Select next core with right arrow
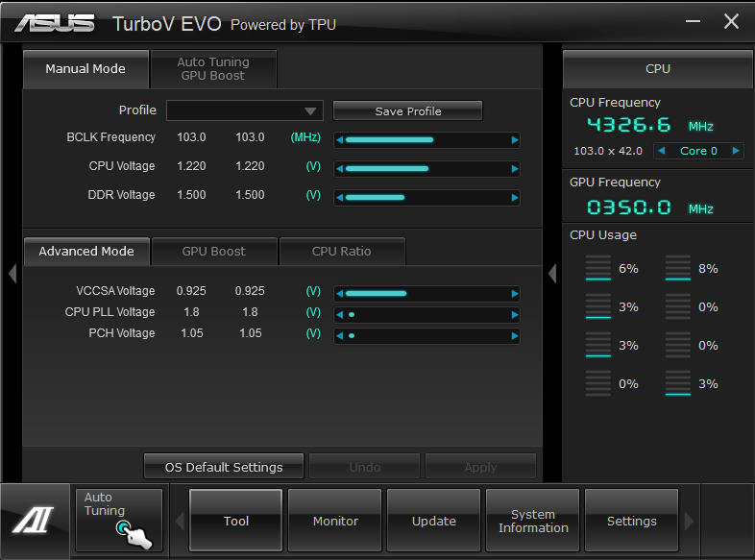Image resolution: width=755 pixels, height=560 pixels. 736,151
